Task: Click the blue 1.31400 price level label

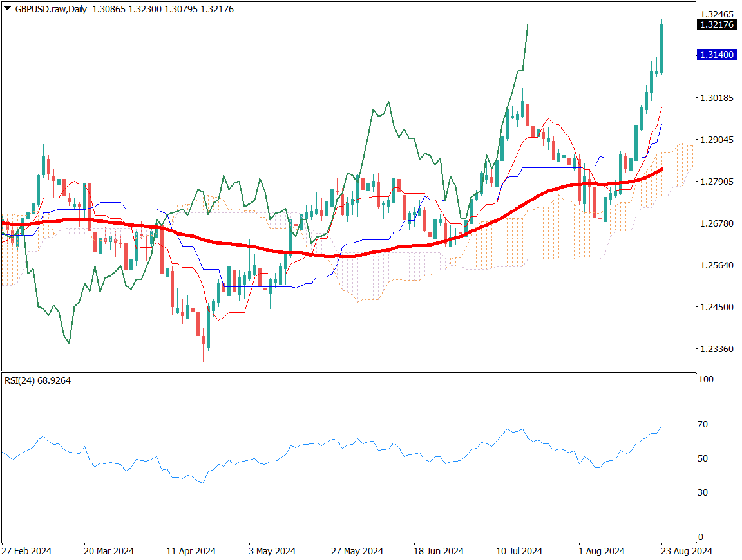Action: [x=716, y=55]
